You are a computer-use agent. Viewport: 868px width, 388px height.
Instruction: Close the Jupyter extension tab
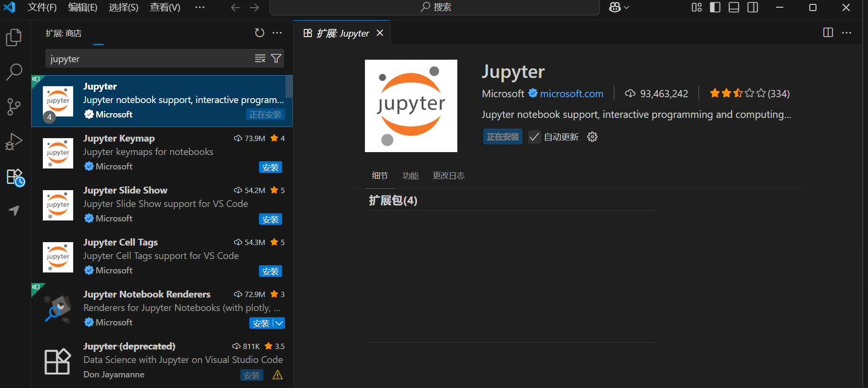coord(380,33)
